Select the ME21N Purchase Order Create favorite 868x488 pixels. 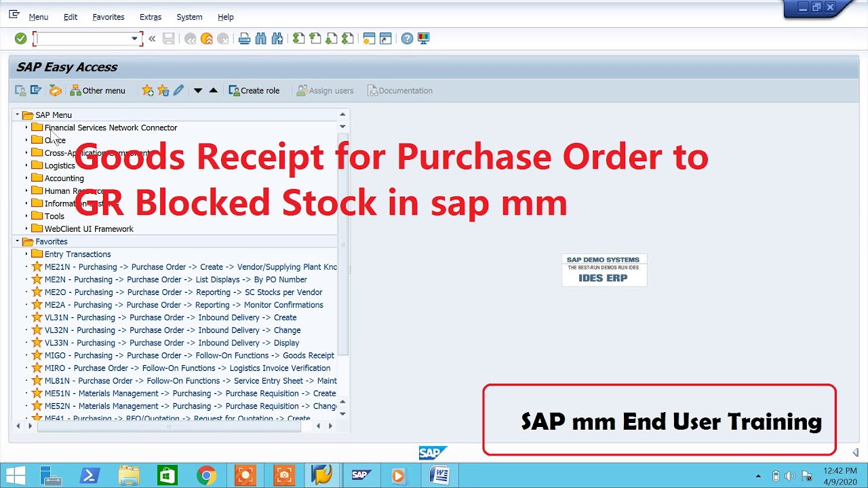click(x=190, y=267)
